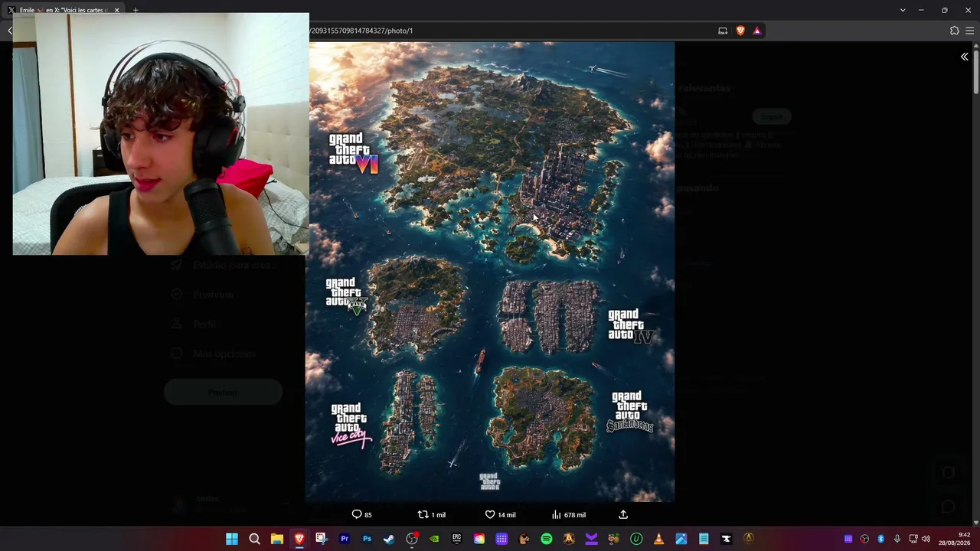Open the cast/media icon in address bar
Image resolution: width=980 pixels, height=551 pixels.
(723, 31)
